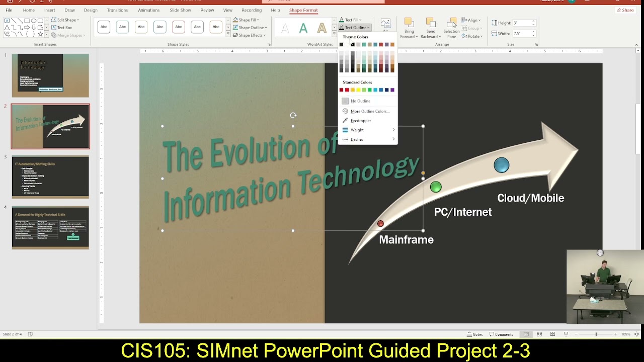Switch to the Insert tab
This screenshot has width=644, height=362.
point(50,10)
